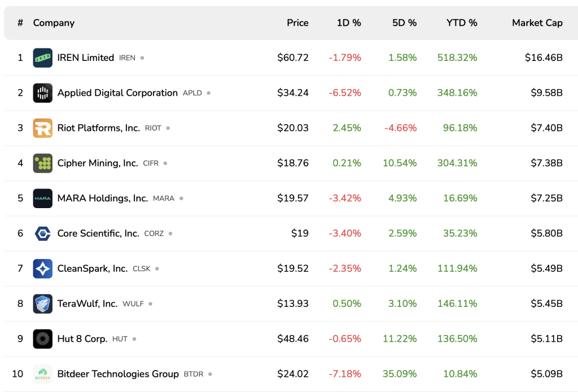Click the IREN Limited company logo

(43, 58)
